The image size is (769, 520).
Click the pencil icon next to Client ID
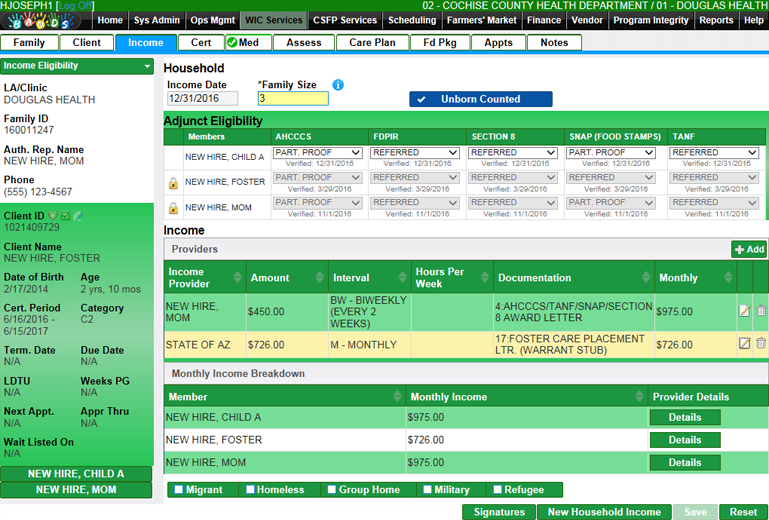pyautogui.click(x=78, y=216)
